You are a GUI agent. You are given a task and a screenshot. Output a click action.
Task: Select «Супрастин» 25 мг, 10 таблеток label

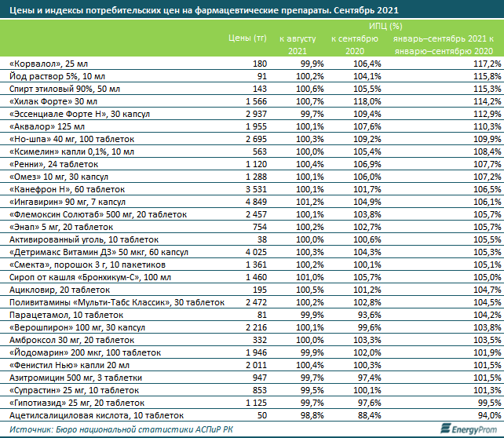point(75,390)
